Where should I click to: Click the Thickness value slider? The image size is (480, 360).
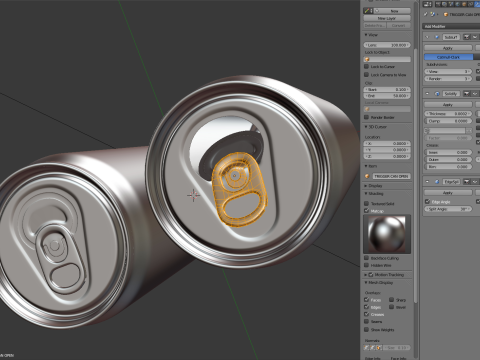click(448, 114)
